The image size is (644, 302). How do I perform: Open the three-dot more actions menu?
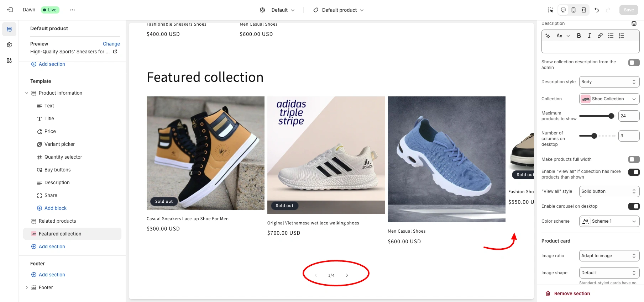pos(72,10)
